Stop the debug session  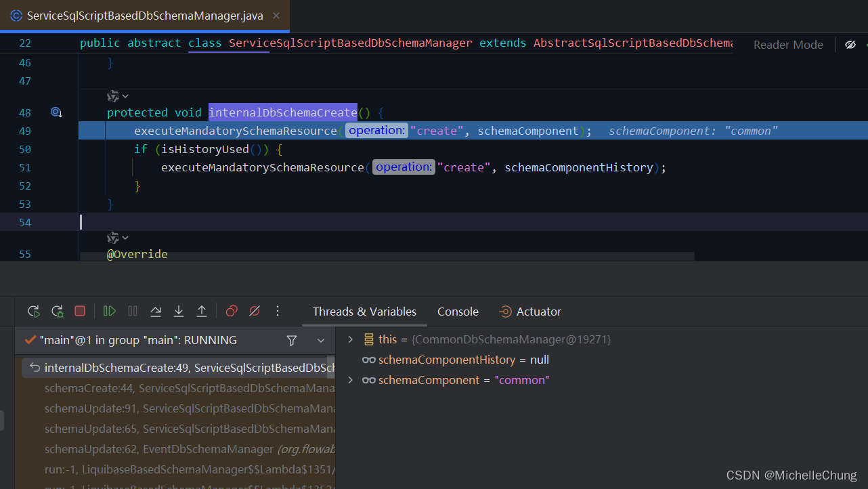click(80, 312)
